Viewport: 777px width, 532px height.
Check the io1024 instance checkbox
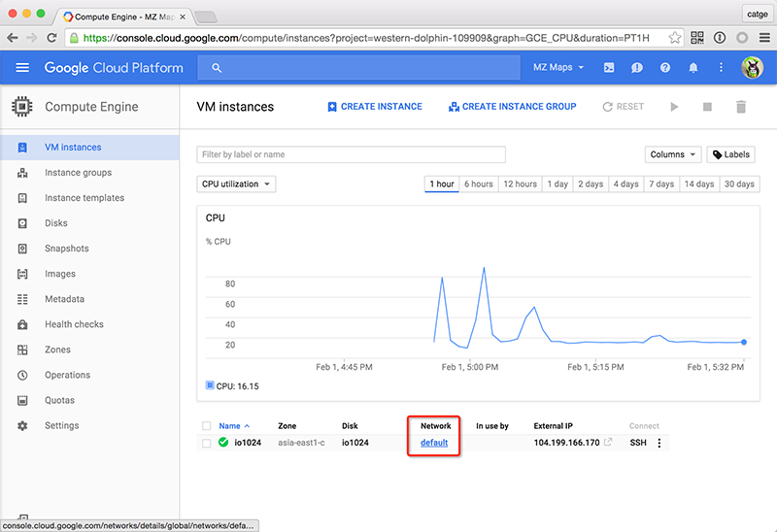point(207,443)
